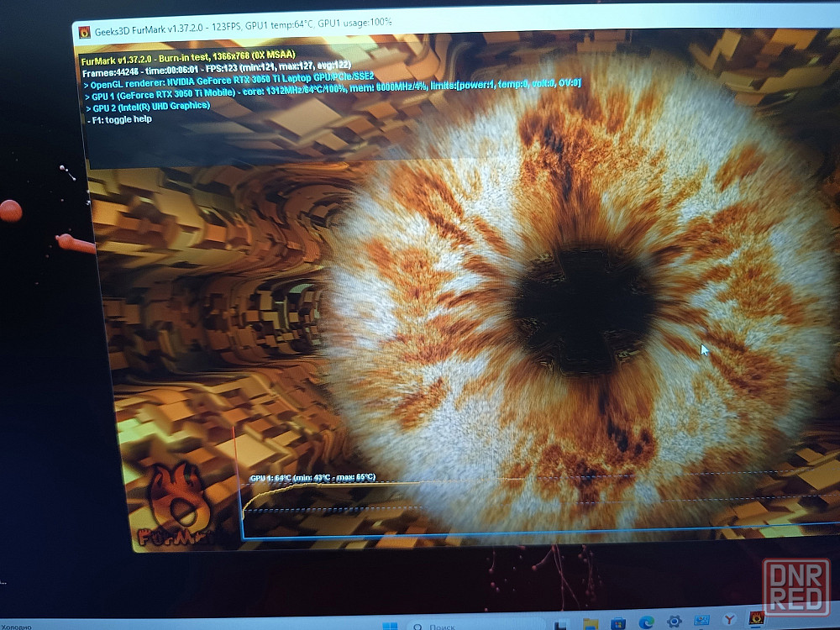Image resolution: width=840 pixels, height=630 pixels.
Task: Open the Windows Start menu
Action: (391, 627)
